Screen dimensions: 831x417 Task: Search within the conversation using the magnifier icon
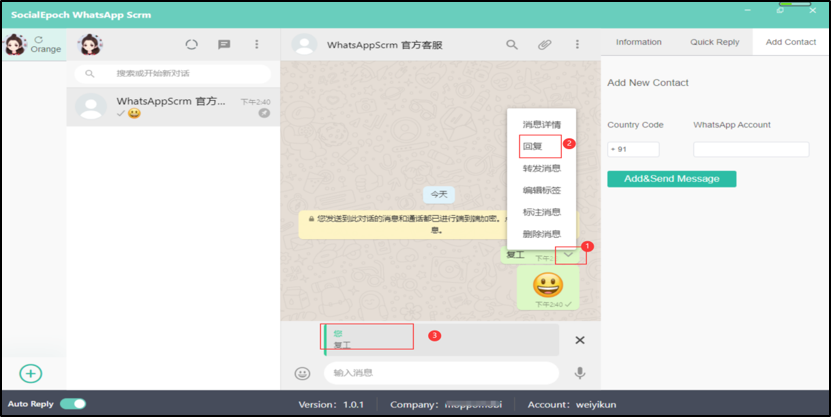tap(511, 45)
